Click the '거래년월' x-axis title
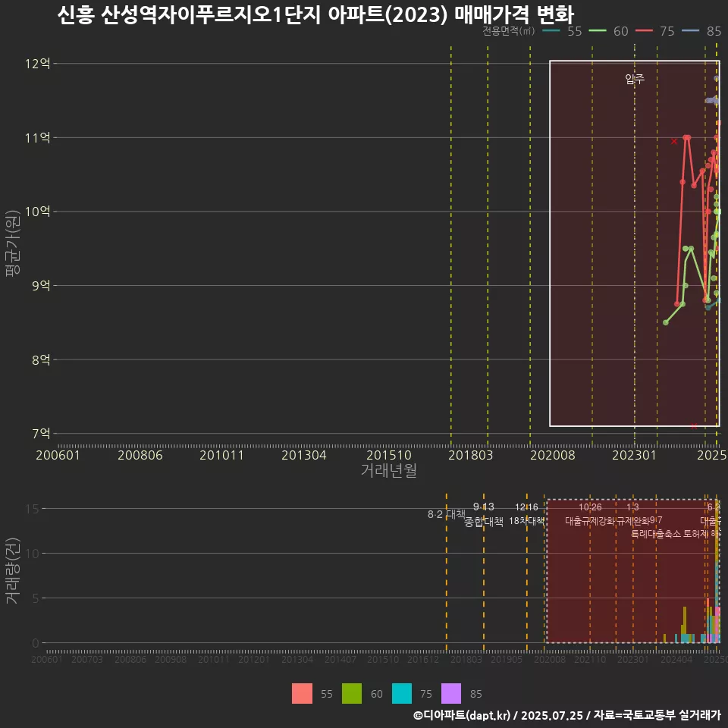 (388, 470)
